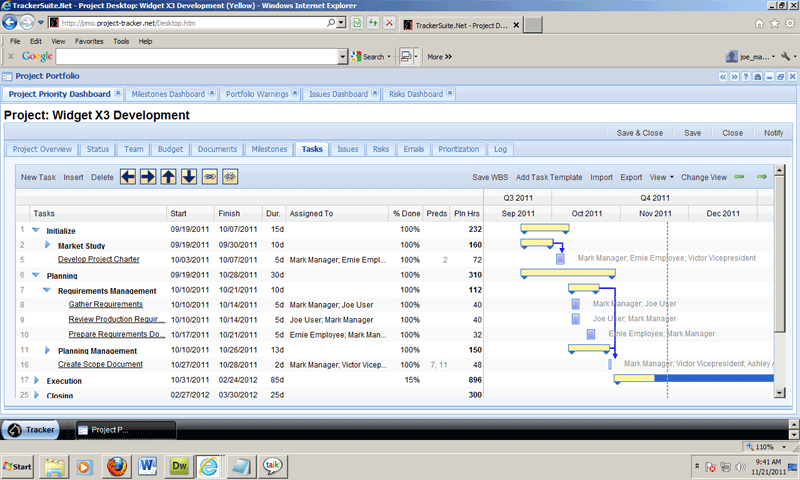Click the Google toolbar search field
800x480 pixels.
(x=197, y=57)
